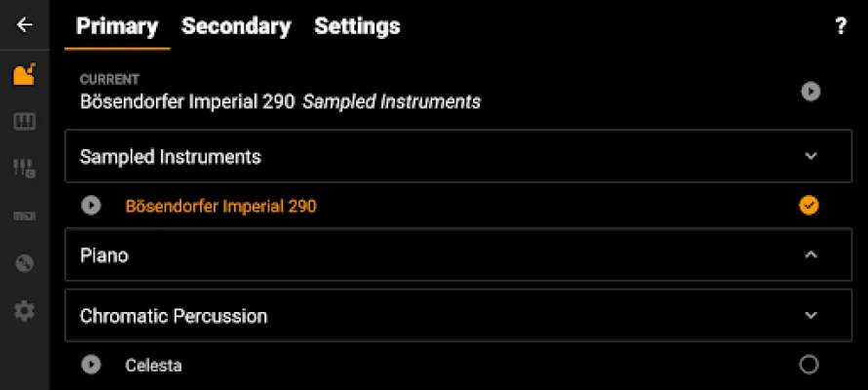Play the Celesta preview
Image resolution: width=868 pixels, height=390 pixels.
pos(92,365)
